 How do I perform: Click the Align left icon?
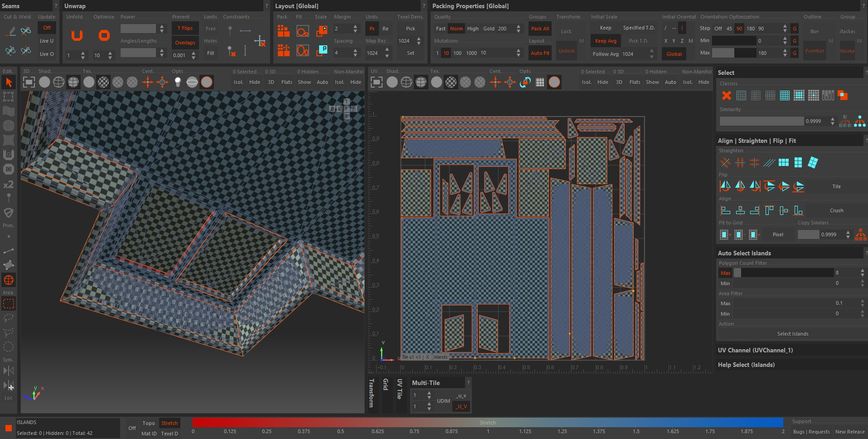point(725,210)
